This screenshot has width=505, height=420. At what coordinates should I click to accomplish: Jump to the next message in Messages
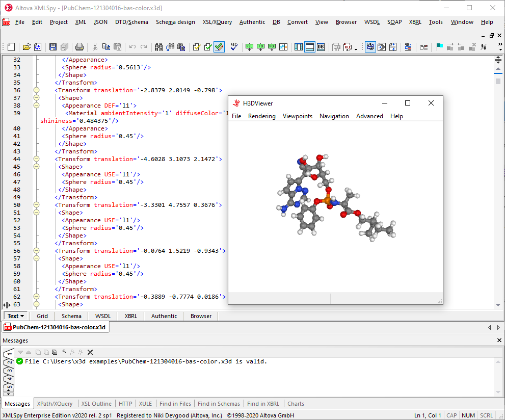tap(20, 352)
